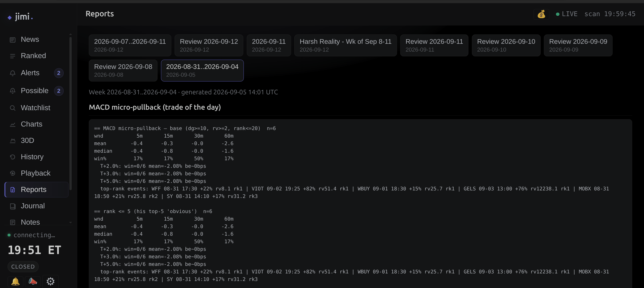
Task: Click the sidebar scroll up arrow
Action: point(70,34)
